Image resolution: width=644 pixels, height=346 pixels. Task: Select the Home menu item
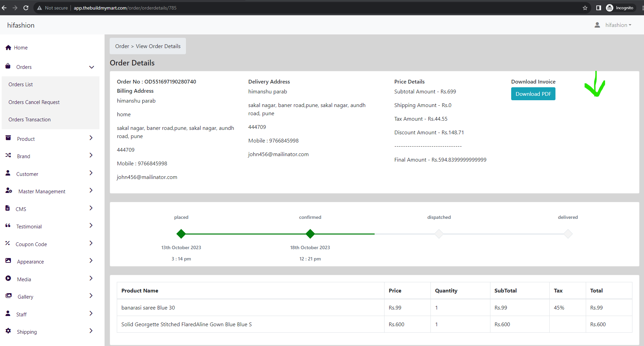[21, 48]
